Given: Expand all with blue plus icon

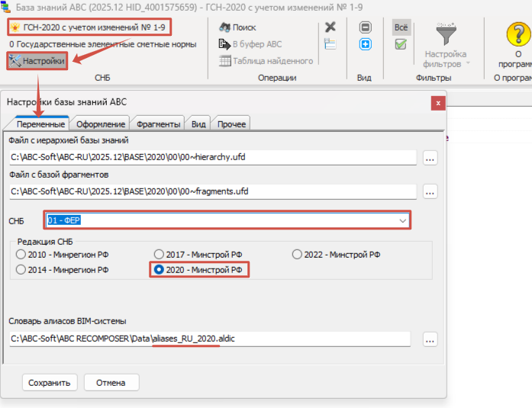Looking at the screenshot, I should 366,44.
